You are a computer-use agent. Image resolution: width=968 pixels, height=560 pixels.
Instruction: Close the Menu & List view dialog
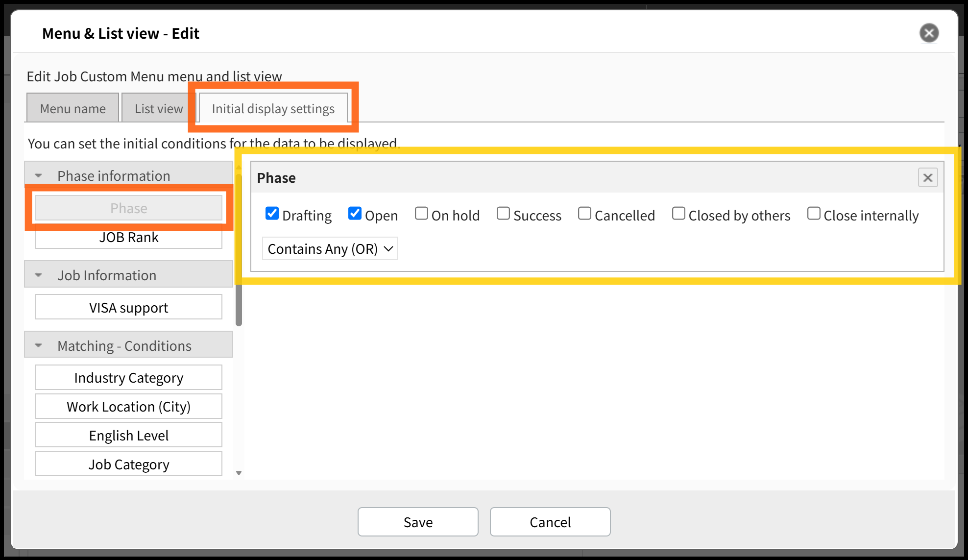tap(929, 33)
